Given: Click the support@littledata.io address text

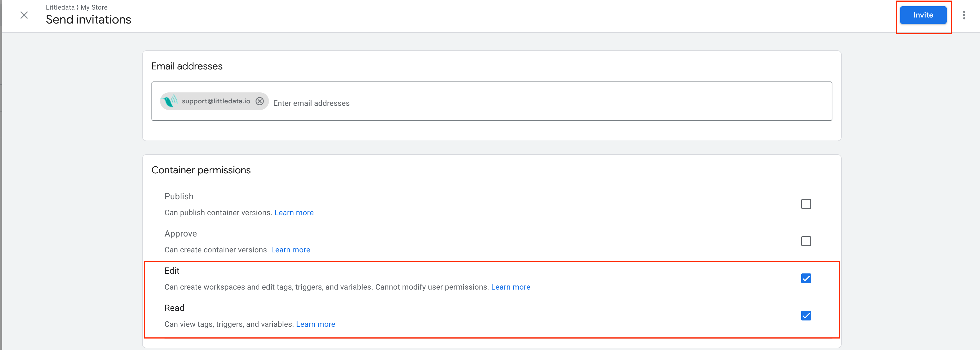Looking at the screenshot, I should 216,101.
